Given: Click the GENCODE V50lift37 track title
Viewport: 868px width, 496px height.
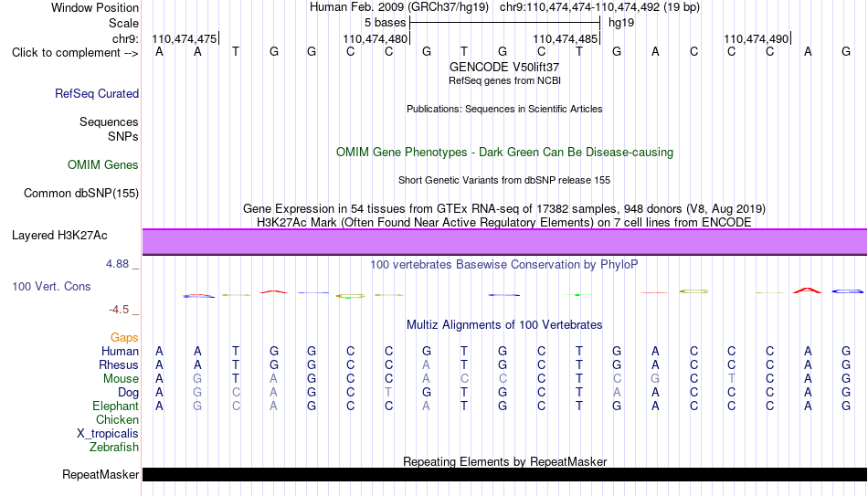Looking at the screenshot, I should click(504, 67).
